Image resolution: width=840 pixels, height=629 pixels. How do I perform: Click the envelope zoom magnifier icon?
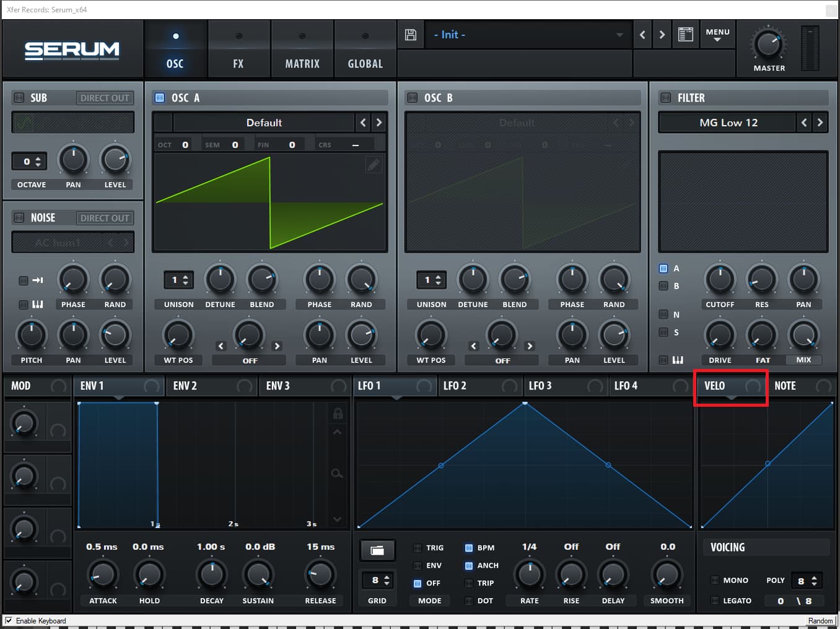click(x=337, y=474)
